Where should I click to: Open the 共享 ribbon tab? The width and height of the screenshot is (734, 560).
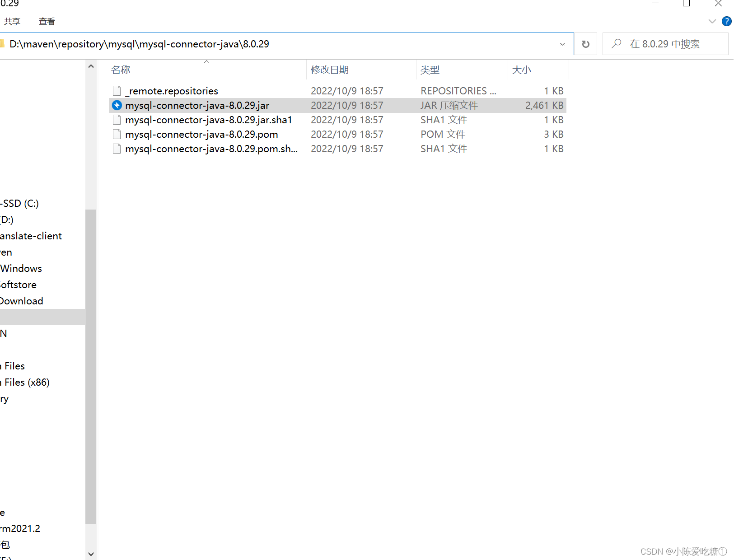(12, 21)
